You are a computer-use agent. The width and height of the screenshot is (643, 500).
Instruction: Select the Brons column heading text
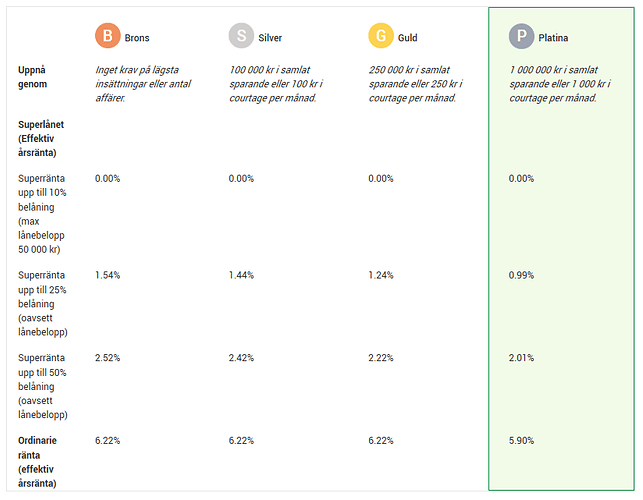138,38
